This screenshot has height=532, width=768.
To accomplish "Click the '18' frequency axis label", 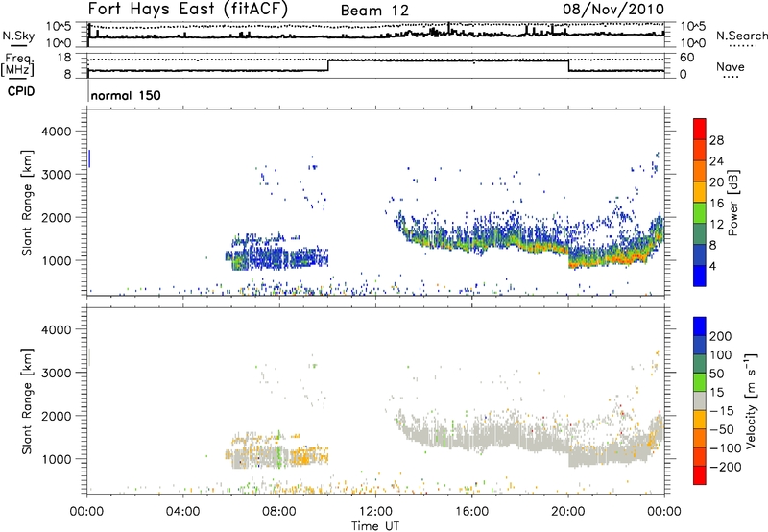I will 64,58.
